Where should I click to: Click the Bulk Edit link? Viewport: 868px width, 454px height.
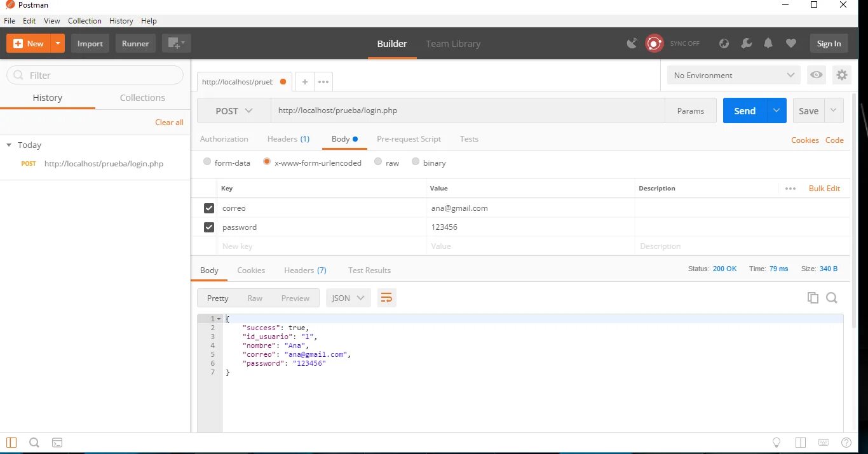(824, 189)
